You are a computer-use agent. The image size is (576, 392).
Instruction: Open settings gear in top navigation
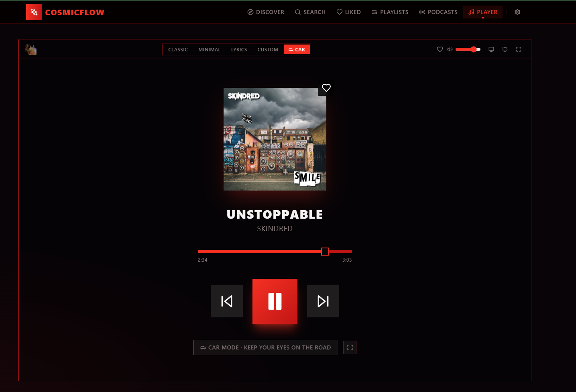tap(517, 12)
